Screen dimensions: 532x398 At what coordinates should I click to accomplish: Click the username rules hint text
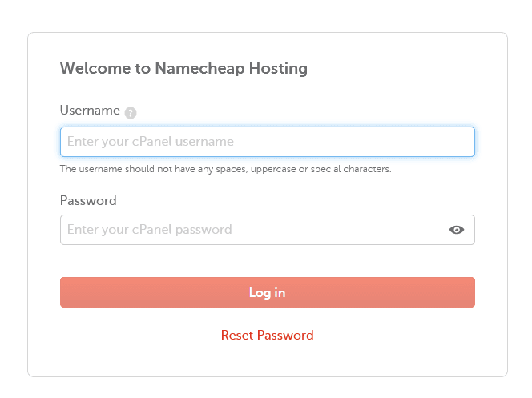coord(226,169)
